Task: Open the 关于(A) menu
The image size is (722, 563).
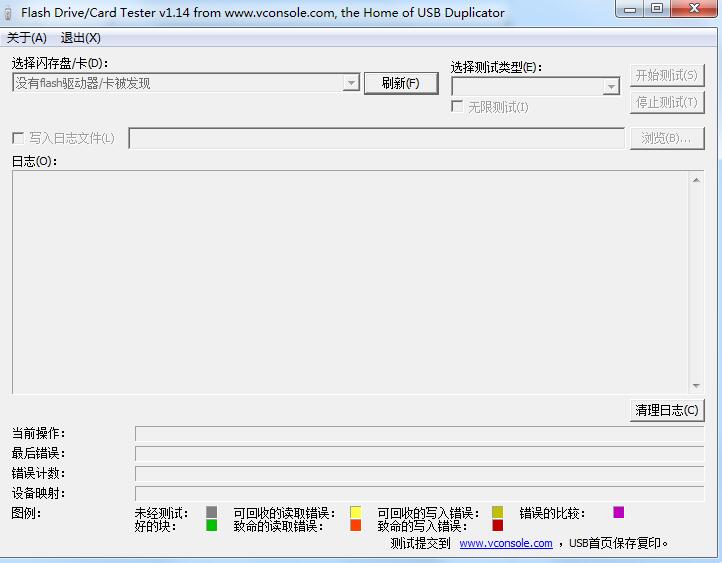Action: pyautogui.click(x=27, y=38)
